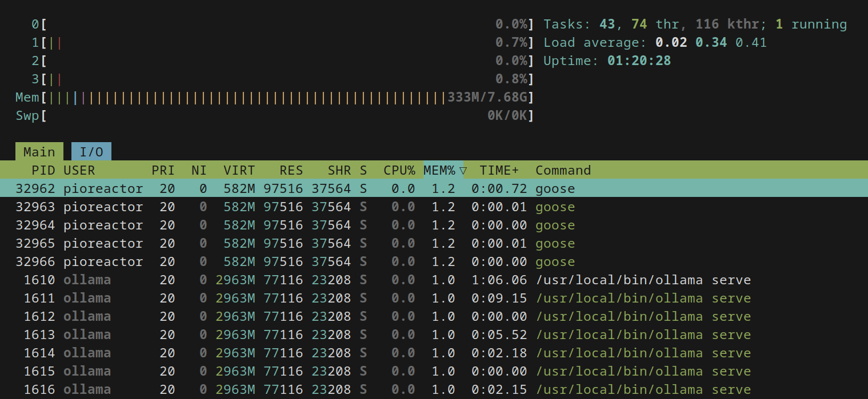Screen dimensions: 868x399
Task: Select the Main tab
Action: coord(39,152)
